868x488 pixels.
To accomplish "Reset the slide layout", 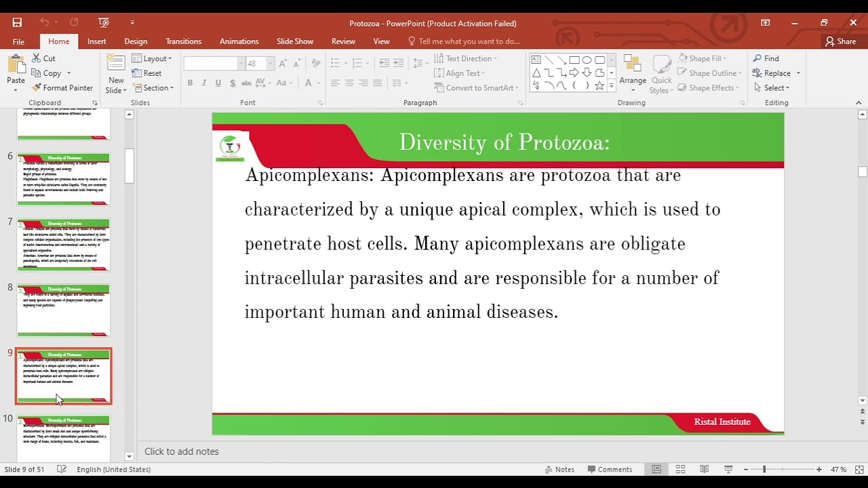I will point(146,73).
